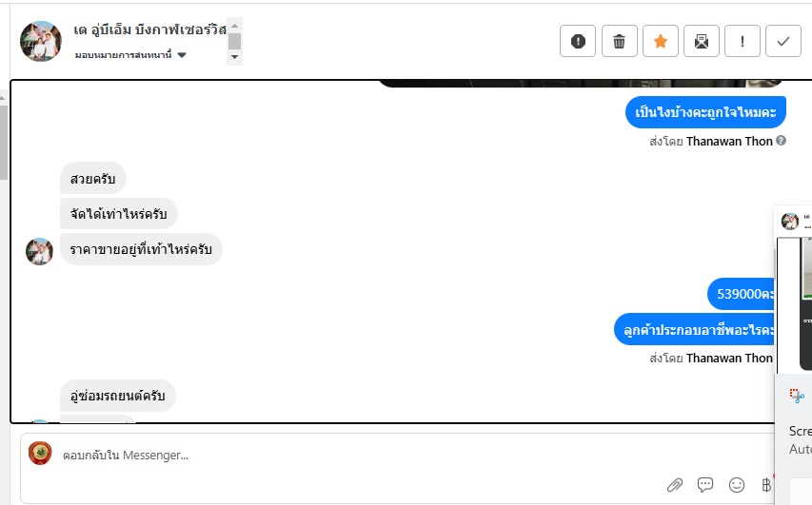Click the 539000 price message bubble
Image resolution: width=812 pixels, height=505 pixels.
coord(744,295)
